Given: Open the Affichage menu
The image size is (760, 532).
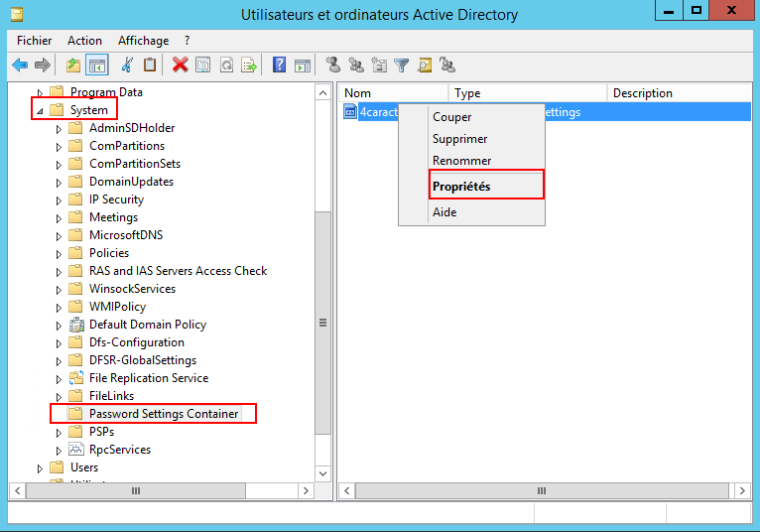Looking at the screenshot, I should 143,41.
